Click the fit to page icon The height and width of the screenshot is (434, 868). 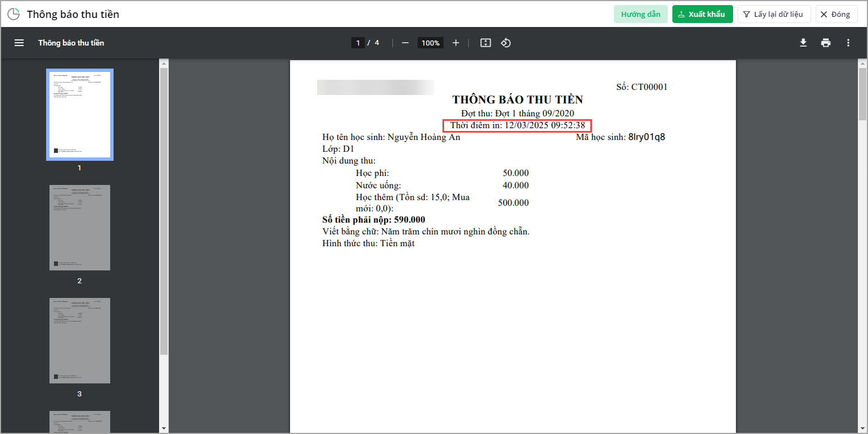(486, 43)
